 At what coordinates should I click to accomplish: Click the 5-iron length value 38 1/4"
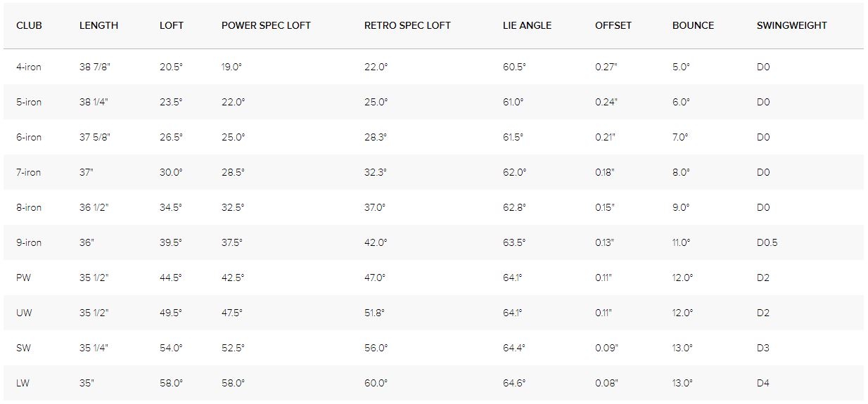(x=94, y=102)
